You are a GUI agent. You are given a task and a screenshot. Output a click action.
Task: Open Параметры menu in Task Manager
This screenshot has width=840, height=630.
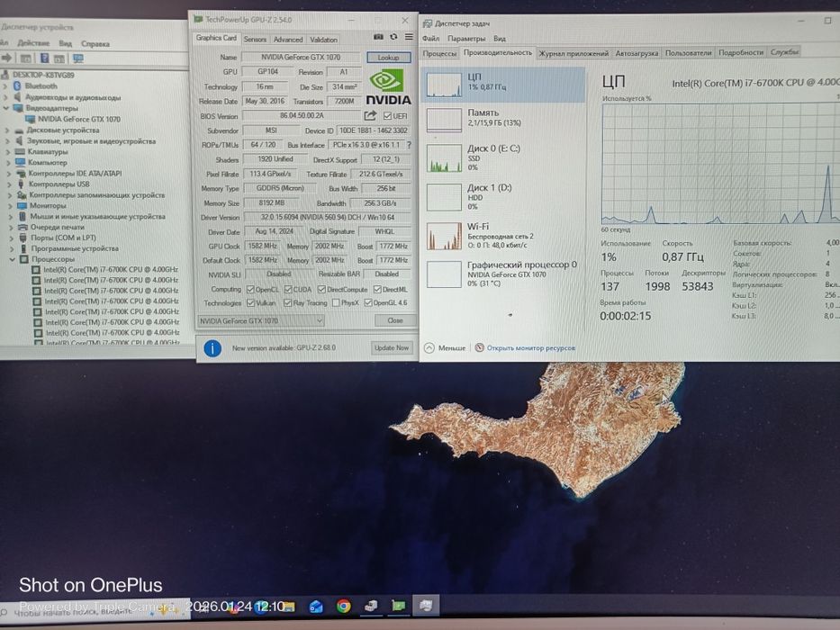click(x=466, y=39)
